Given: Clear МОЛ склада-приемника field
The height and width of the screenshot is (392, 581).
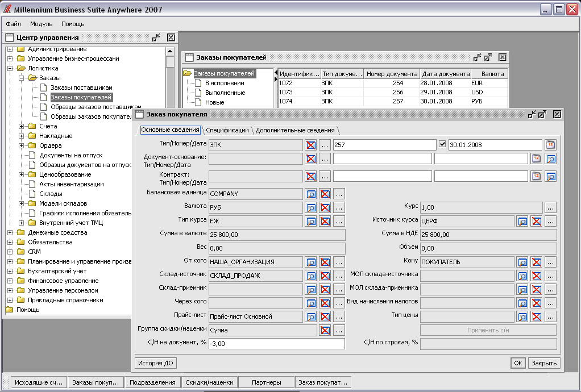Looking at the screenshot, I should (537, 290).
